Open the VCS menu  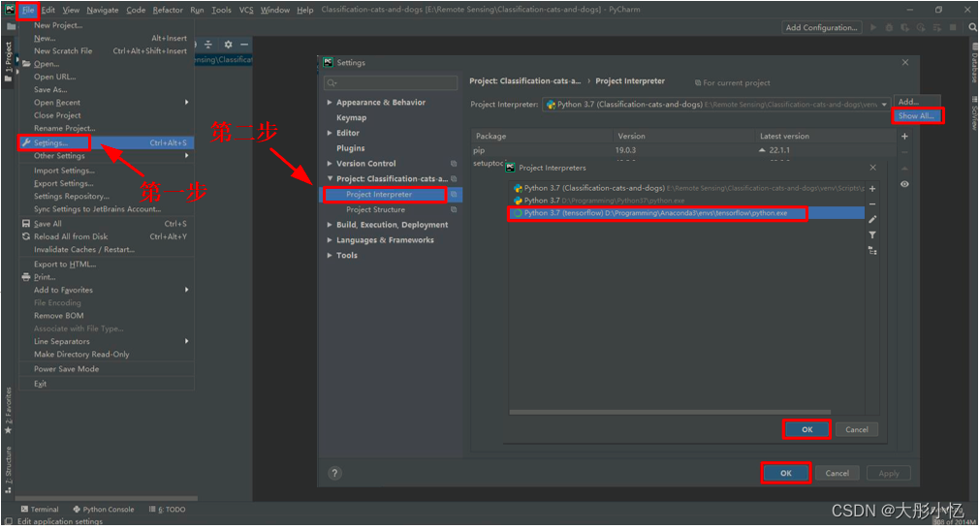(x=246, y=10)
